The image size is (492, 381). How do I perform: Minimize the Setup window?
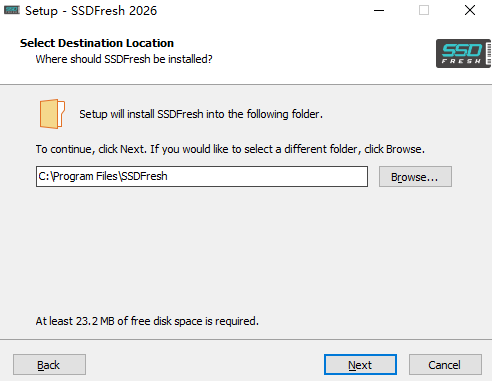[379, 10]
